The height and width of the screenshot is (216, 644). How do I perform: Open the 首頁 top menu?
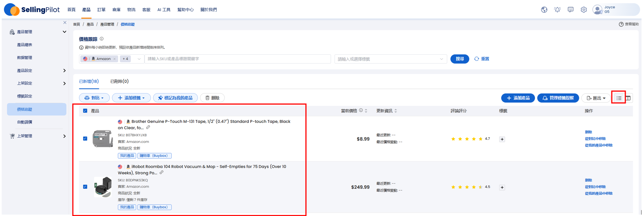[x=71, y=10]
